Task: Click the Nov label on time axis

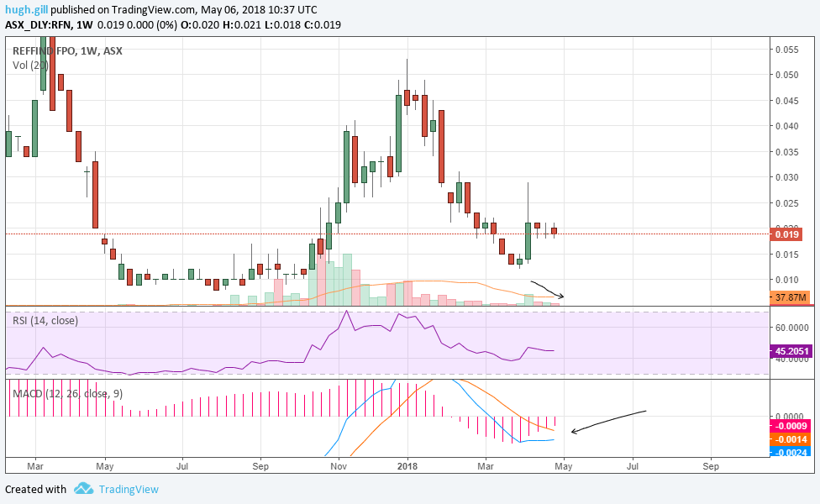Action: (x=339, y=466)
